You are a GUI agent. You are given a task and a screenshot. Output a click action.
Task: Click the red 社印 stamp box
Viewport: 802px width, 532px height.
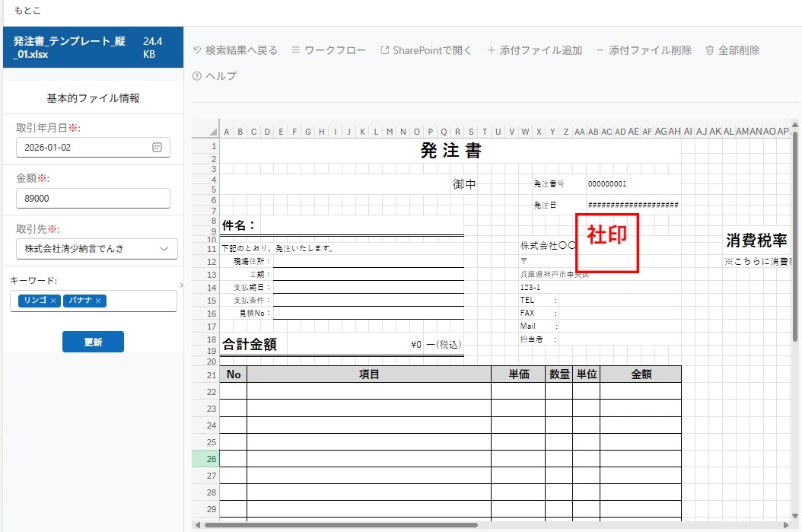point(607,243)
